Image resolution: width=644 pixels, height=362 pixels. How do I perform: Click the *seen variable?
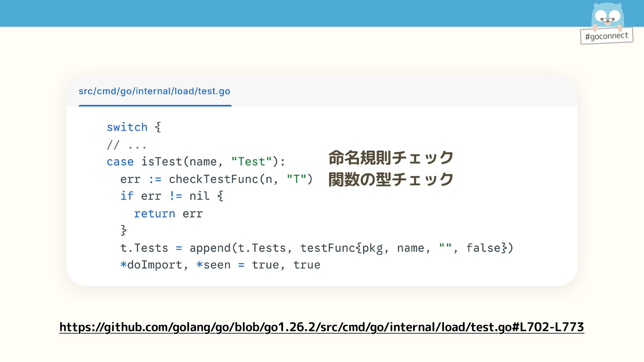tap(213, 265)
